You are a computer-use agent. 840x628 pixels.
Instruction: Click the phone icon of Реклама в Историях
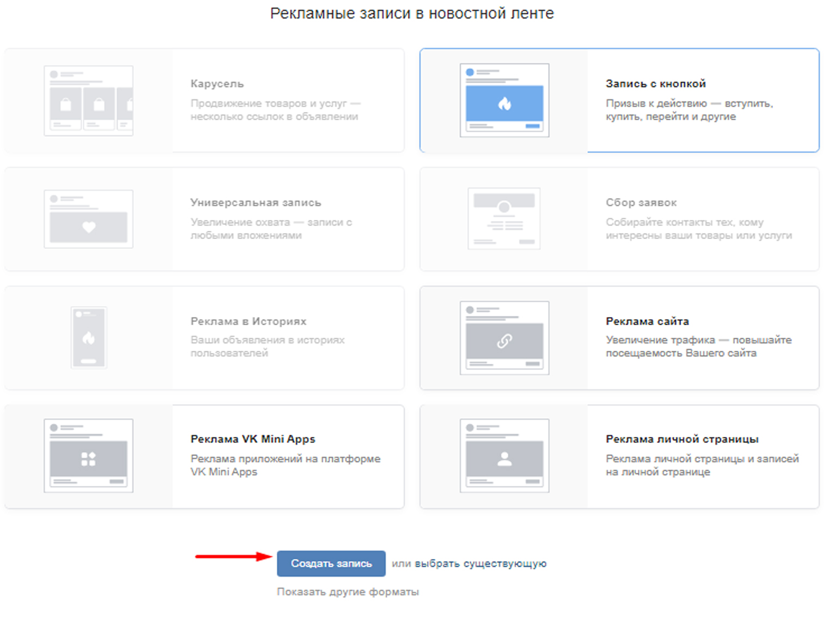pyautogui.click(x=89, y=338)
